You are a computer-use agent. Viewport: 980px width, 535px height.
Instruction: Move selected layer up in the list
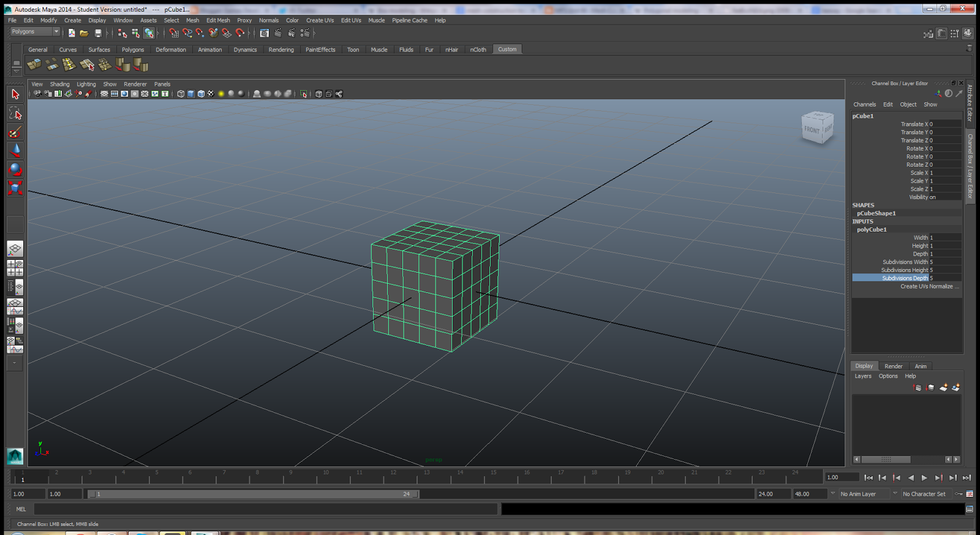(x=918, y=387)
